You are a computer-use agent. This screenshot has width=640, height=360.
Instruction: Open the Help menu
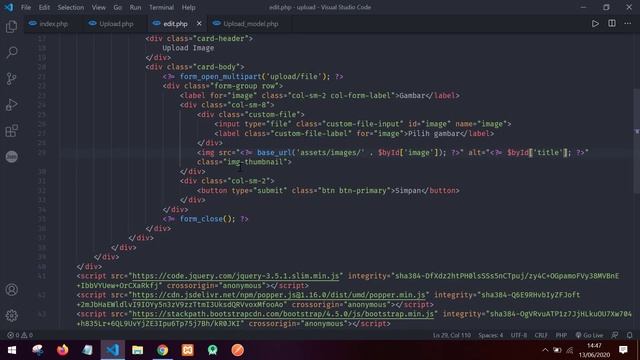[x=188, y=7]
